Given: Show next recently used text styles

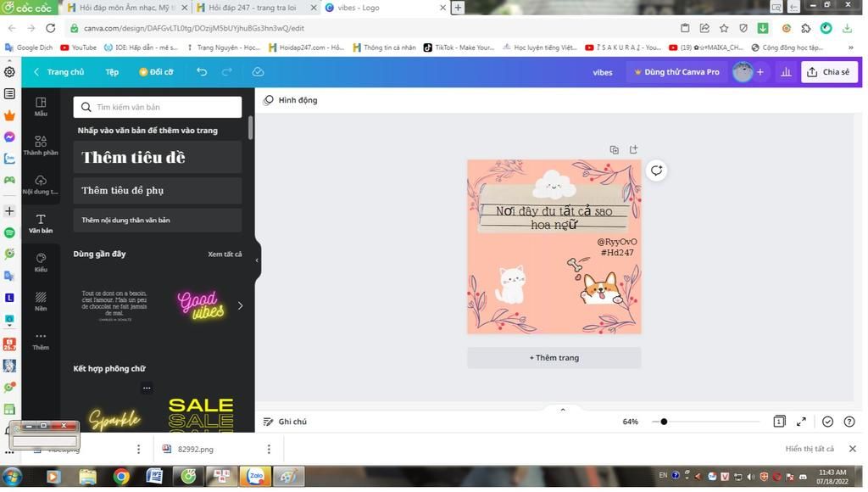Looking at the screenshot, I should (x=240, y=305).
